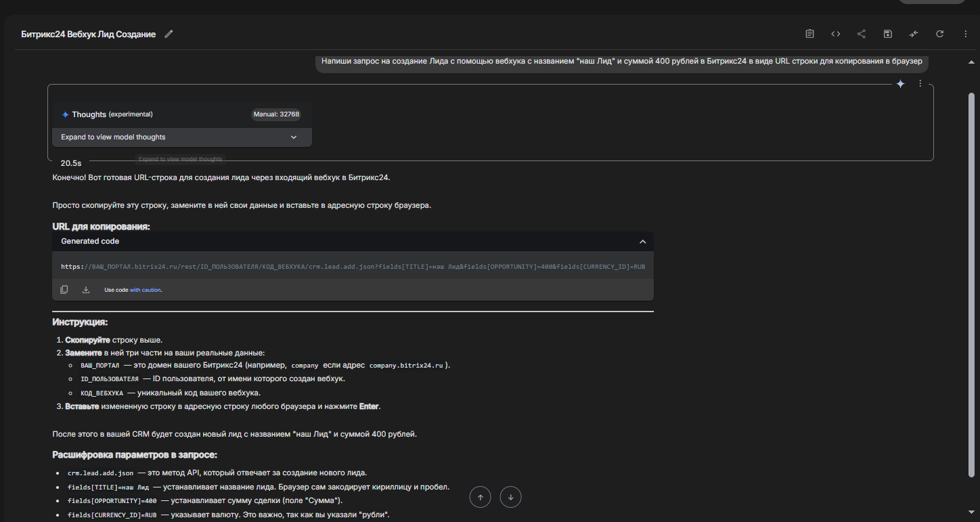The height and width of the screenshot is (522, 980).
Task: Share this prompt using the share icon
Action: tap(862, 34)
